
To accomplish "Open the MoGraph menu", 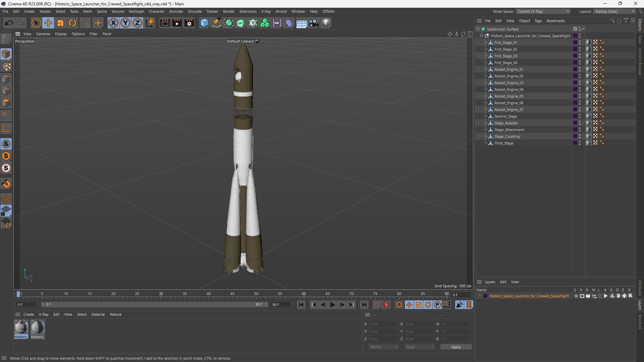I will point(136,11).
